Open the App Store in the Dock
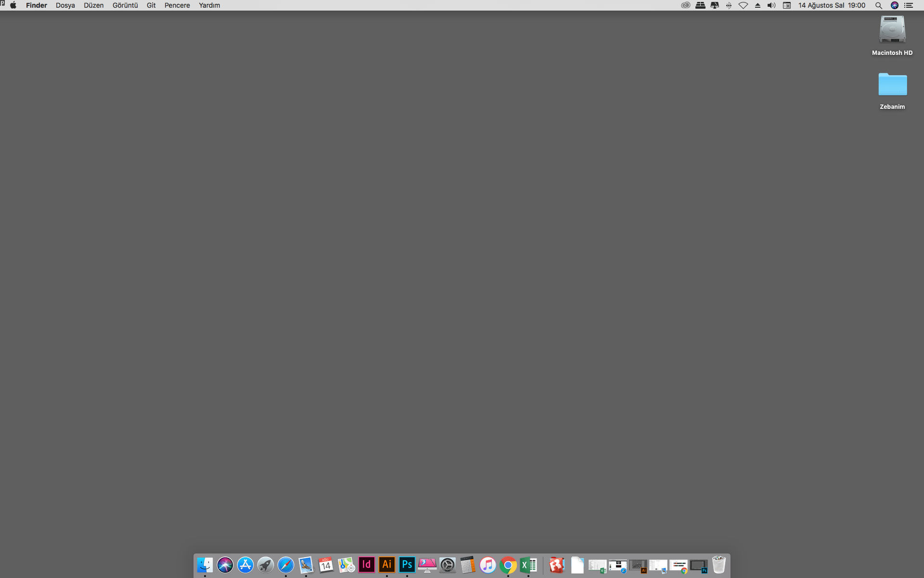The image size is (924, 578). tap(245, 565)
